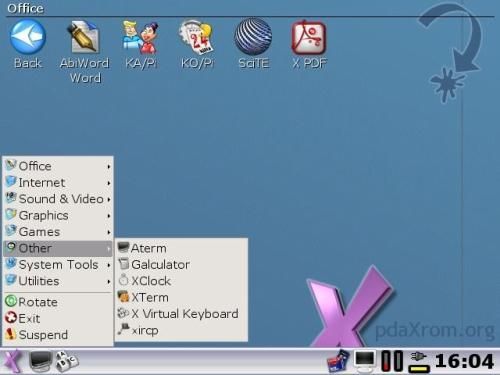The height and width of the screenshot is (375, 500).
Task: Launch AbiWord Word from the desktop
Action: [x=84, y=37]
